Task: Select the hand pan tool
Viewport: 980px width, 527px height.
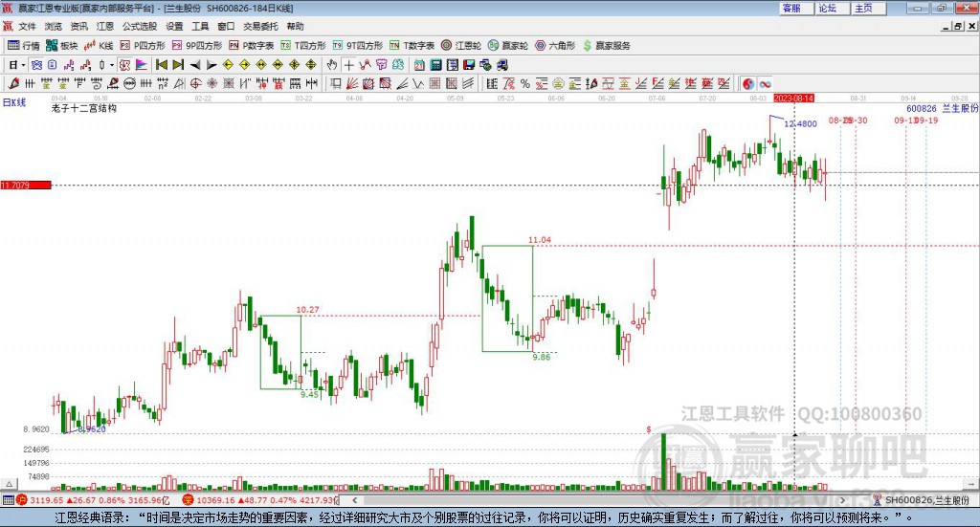Action: [x=332, y=65]
